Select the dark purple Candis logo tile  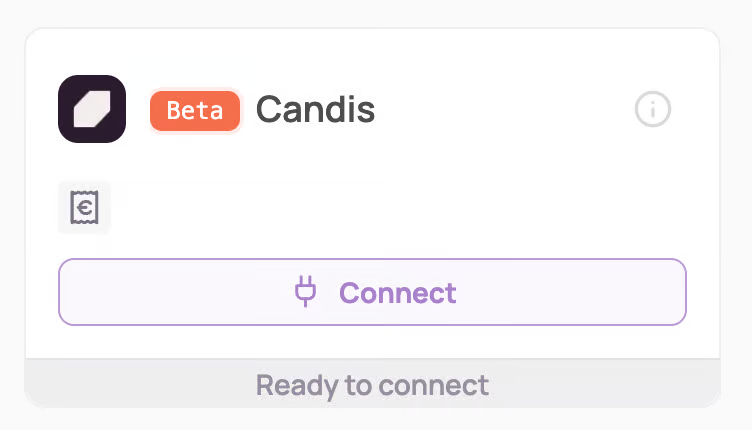coord(92,109)
